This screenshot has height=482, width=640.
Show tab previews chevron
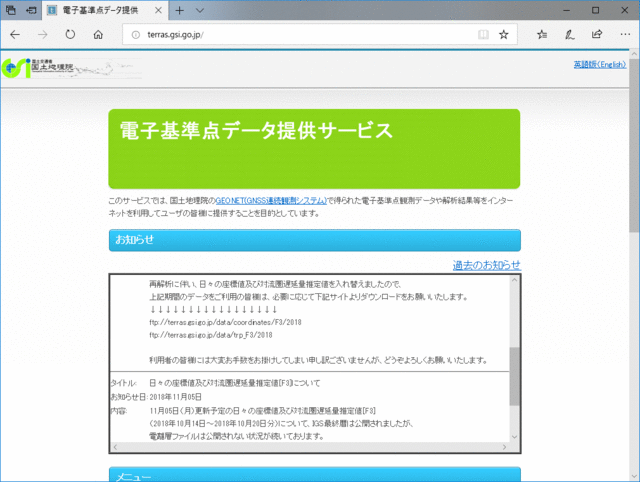coord(200,10)
